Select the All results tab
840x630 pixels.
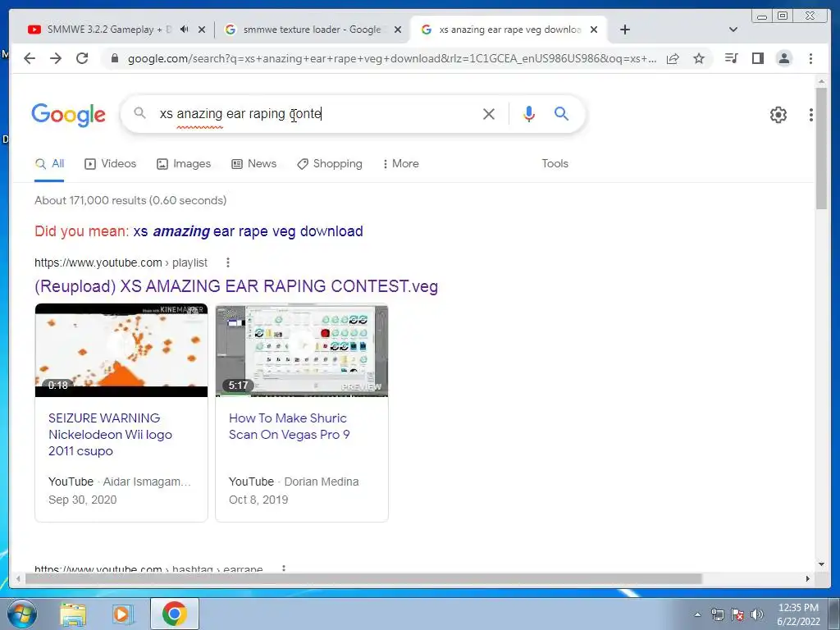[49, 164]
